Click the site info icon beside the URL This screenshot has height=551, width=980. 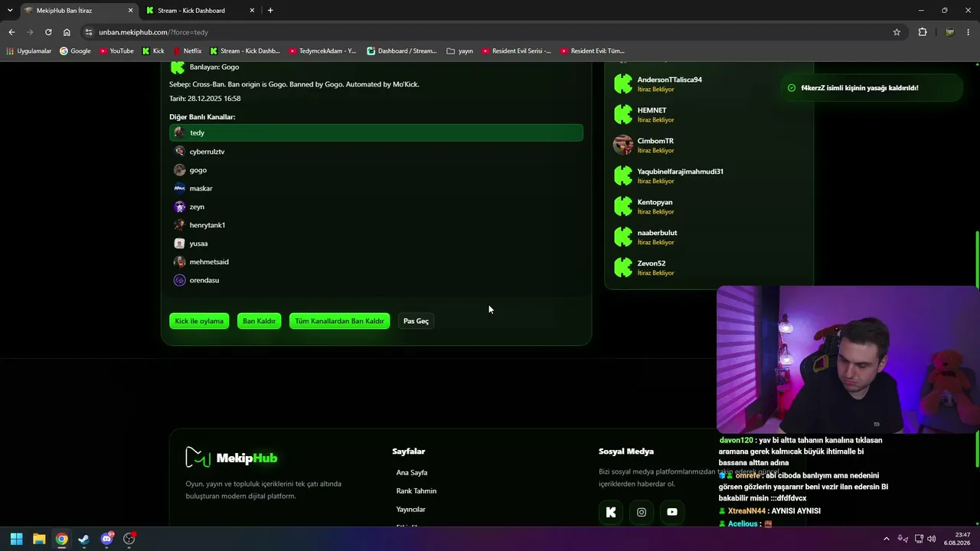tap(89, 32)
